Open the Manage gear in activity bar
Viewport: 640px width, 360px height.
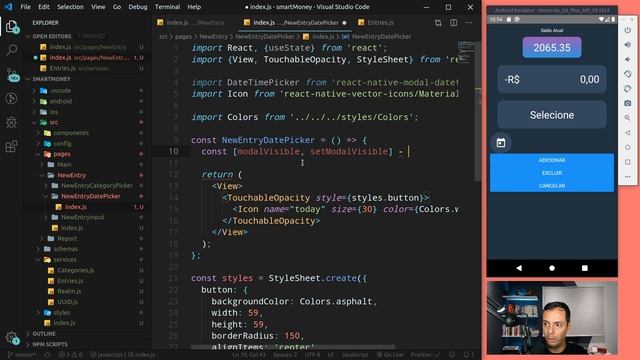click(11, 338)
